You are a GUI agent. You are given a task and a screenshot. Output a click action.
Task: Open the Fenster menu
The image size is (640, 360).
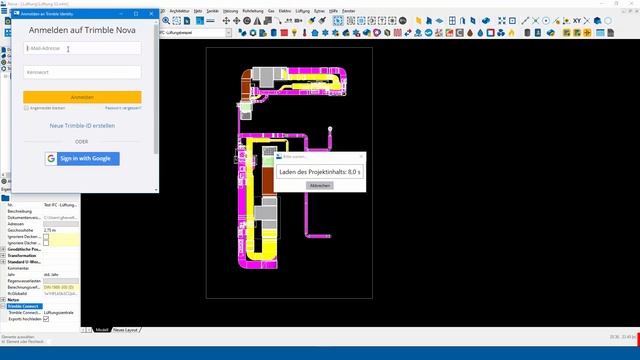click(349, 11)
